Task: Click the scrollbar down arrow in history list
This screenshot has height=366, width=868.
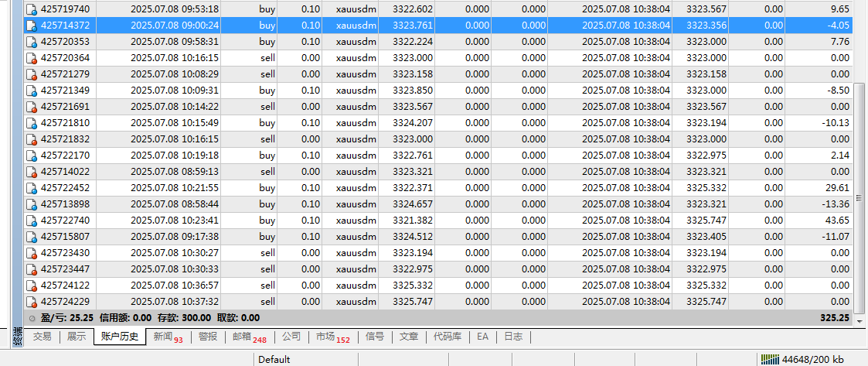Action: (859, 321)
